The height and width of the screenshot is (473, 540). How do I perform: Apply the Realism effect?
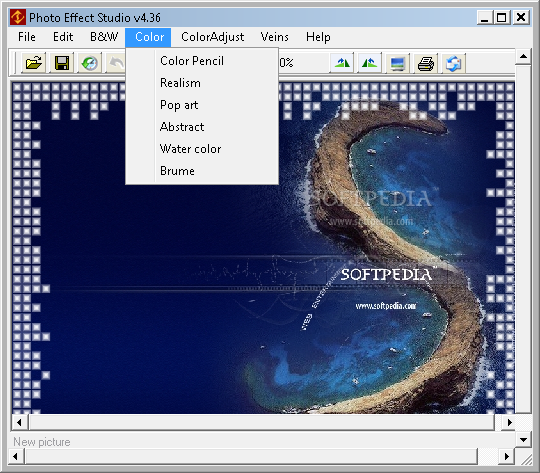pyautogui.click(x=202, y=83)
